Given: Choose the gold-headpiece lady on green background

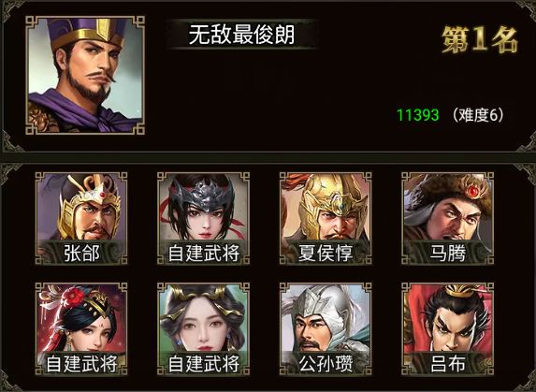Looking at the screenshot, I should [203, 328].
